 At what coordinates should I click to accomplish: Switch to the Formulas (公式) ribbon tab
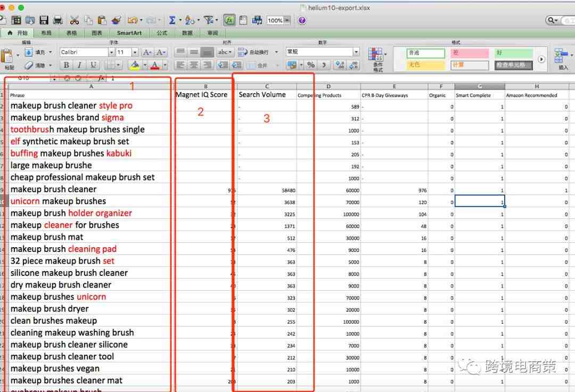point(162,32)
